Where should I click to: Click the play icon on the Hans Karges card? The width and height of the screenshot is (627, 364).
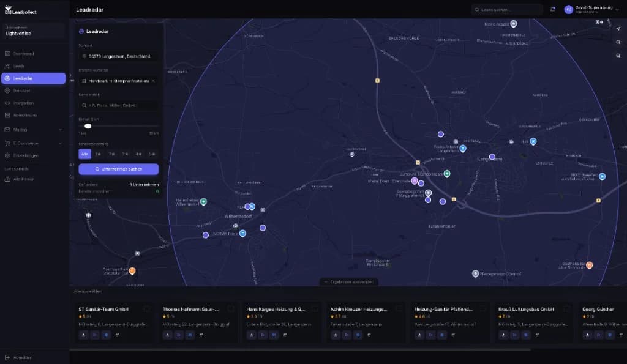[263, 335]
